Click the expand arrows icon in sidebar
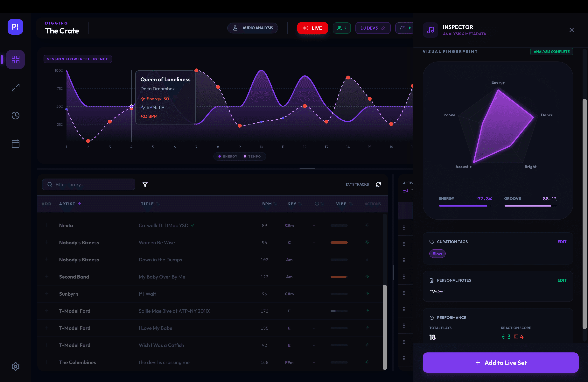Screen dimensions: 588x382 tap(15, 88)
